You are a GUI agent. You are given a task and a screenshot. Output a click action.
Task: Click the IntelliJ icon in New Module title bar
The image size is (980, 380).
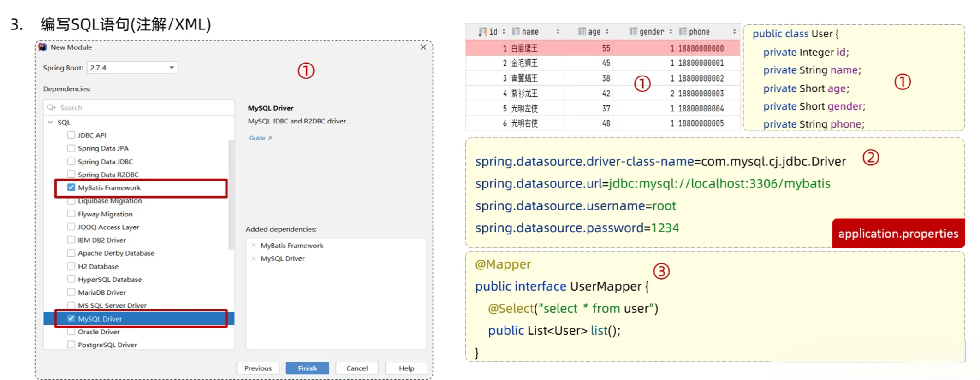tap(42, 47)
